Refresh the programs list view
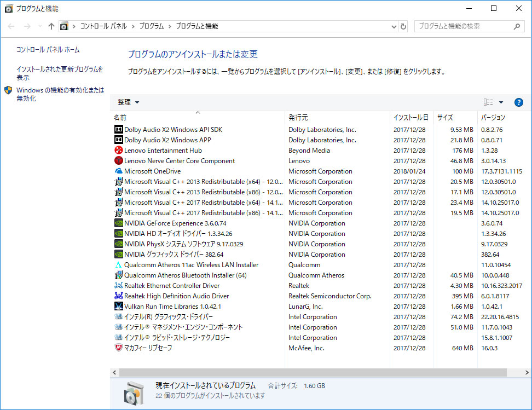532x410 pixels. point(403,26)
